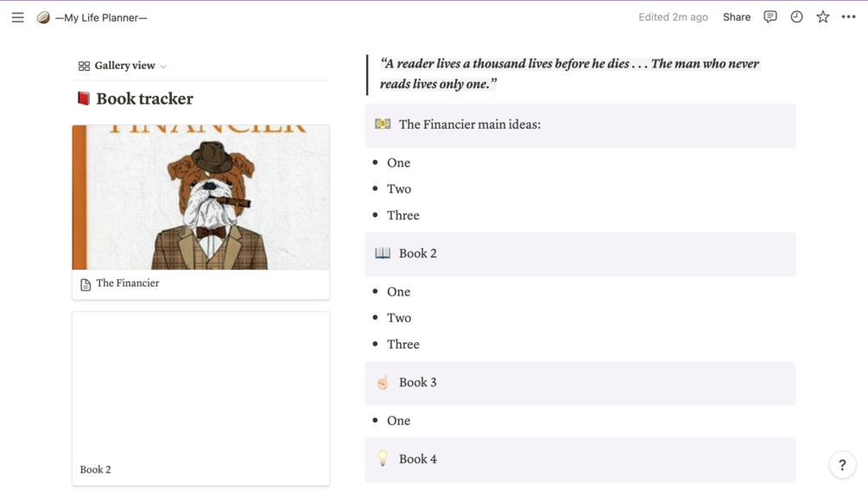Click the pointing finger emoji in Book 3 callout

383,382
